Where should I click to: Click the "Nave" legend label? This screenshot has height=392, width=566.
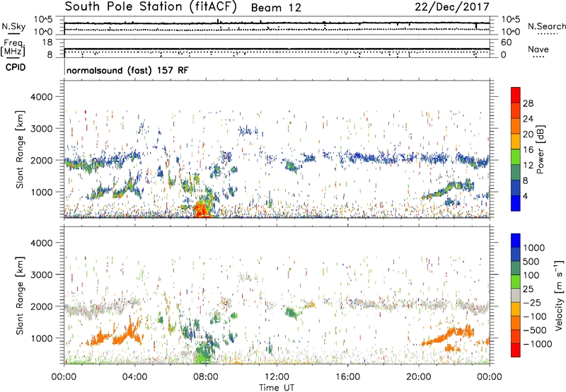tap(538, 49)
